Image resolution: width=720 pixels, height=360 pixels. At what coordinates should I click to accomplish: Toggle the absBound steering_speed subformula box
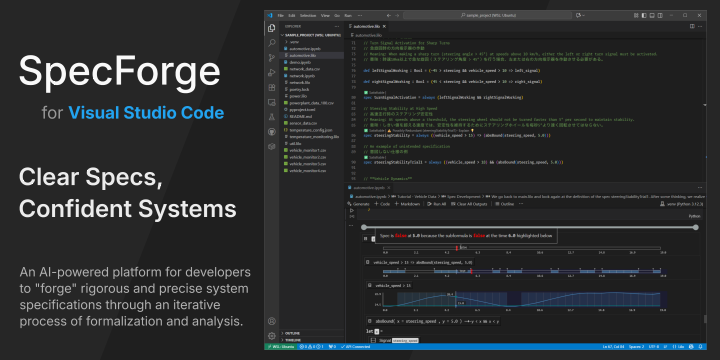(x=370, y=321)
